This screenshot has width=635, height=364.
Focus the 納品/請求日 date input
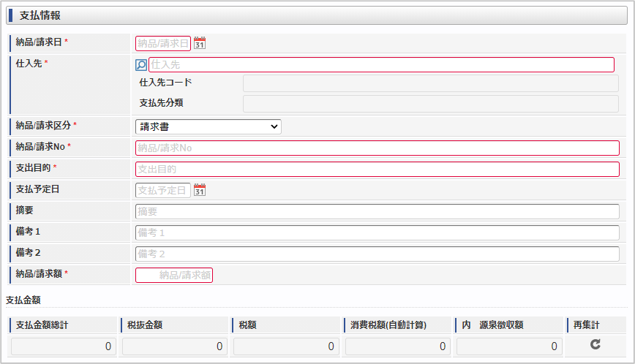pos(163,43)
